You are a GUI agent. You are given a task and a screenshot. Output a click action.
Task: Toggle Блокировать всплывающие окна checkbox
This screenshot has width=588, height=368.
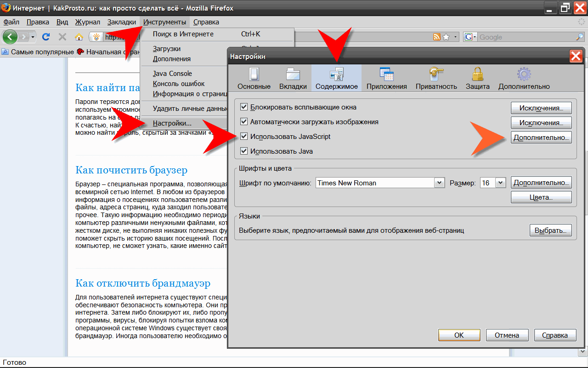244,107
